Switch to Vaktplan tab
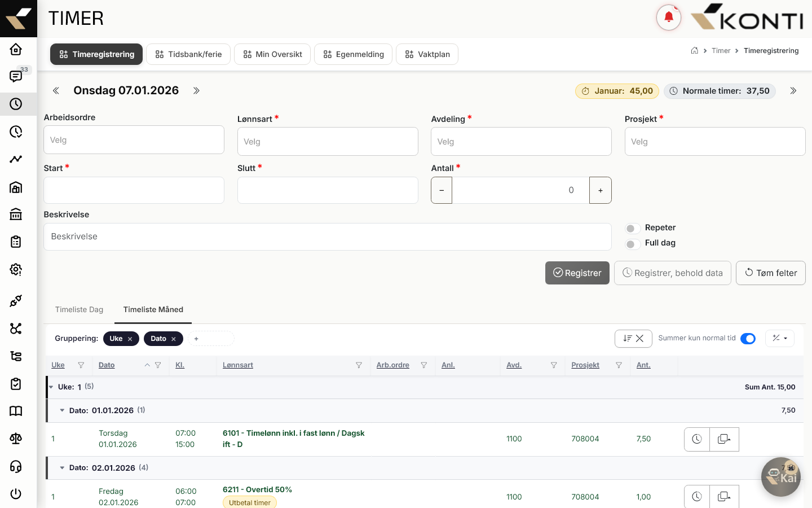812x508 pixels. 427,54
